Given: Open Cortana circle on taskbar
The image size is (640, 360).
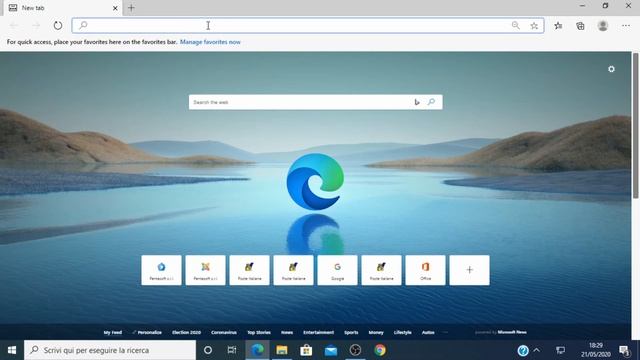Looking at the screenshot, I should (208, 350).
